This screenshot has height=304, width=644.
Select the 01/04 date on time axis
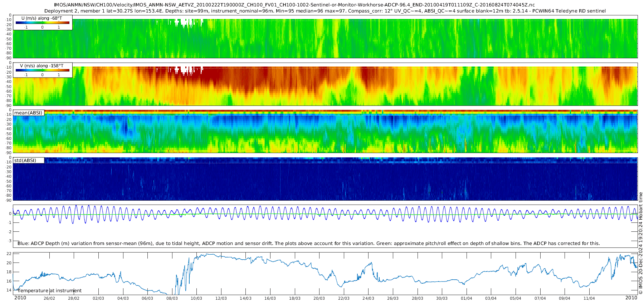click(x=466, y=298)
